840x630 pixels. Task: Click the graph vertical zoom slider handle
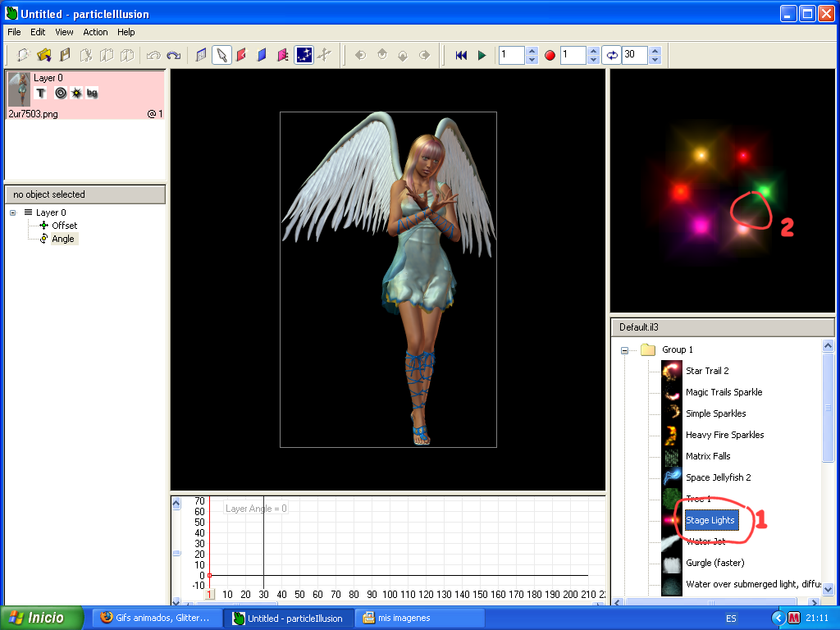tap(176, 553)
